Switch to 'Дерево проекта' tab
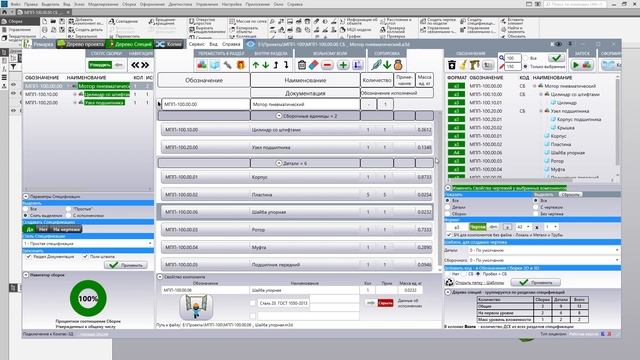Image resolution: width=640 pixels, height=360 pixels. coord(81,44)
